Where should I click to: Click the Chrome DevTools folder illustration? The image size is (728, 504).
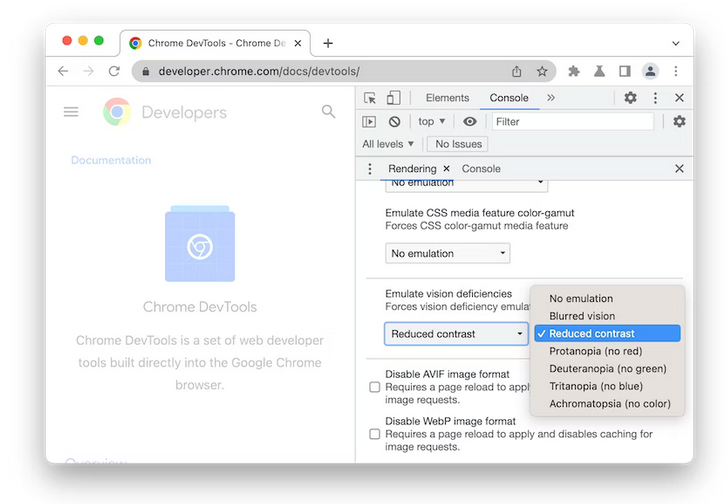(200, 243)
